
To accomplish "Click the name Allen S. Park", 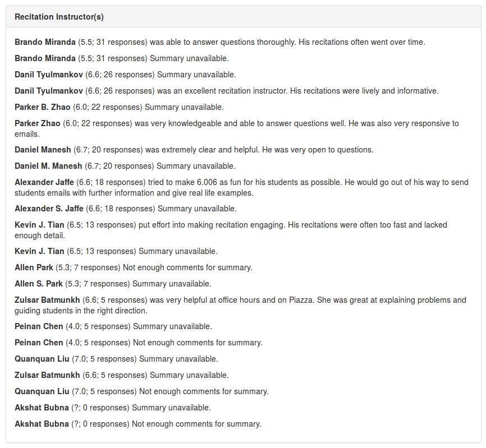I will tap(38, 284).
